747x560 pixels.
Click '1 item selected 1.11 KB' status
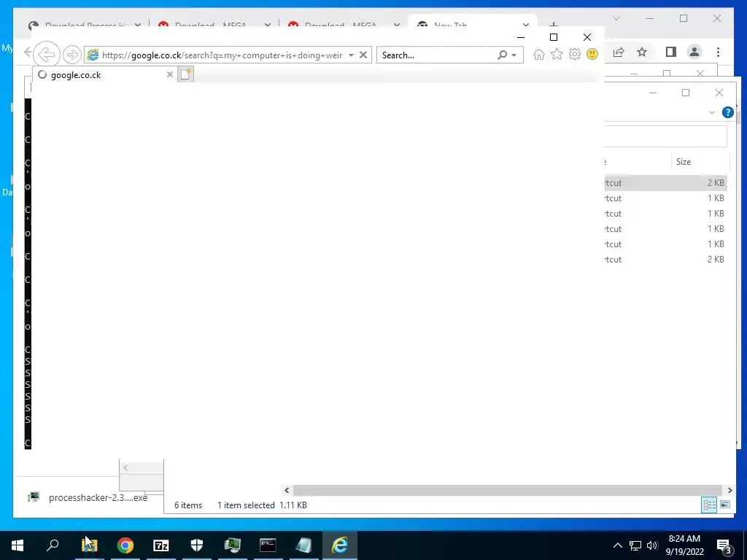[262, 505]
